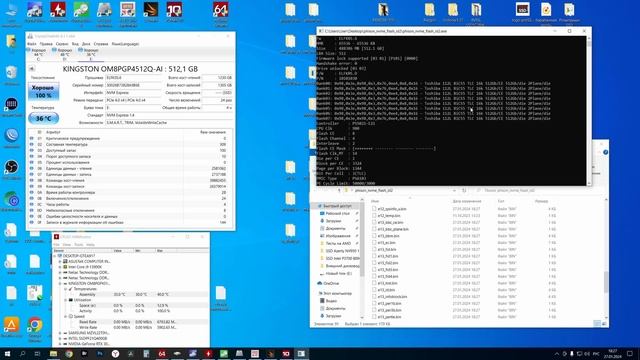This screenshot has height=360, width=640.
Task: Click the Refresh icon in Explorer address bar
Action: tap(464, 190)
